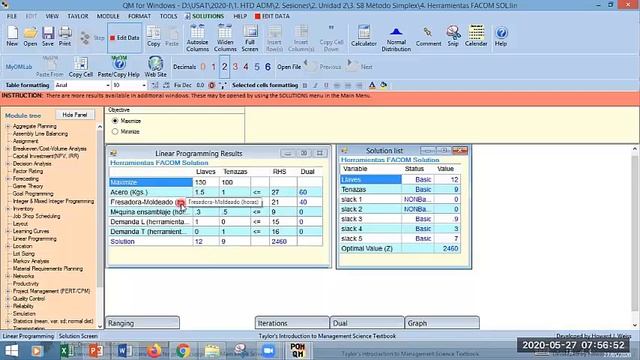The height and width of the screenshot is (360, 640).
Task: Open Help from the toolbar icon
Action: [501, 36]
